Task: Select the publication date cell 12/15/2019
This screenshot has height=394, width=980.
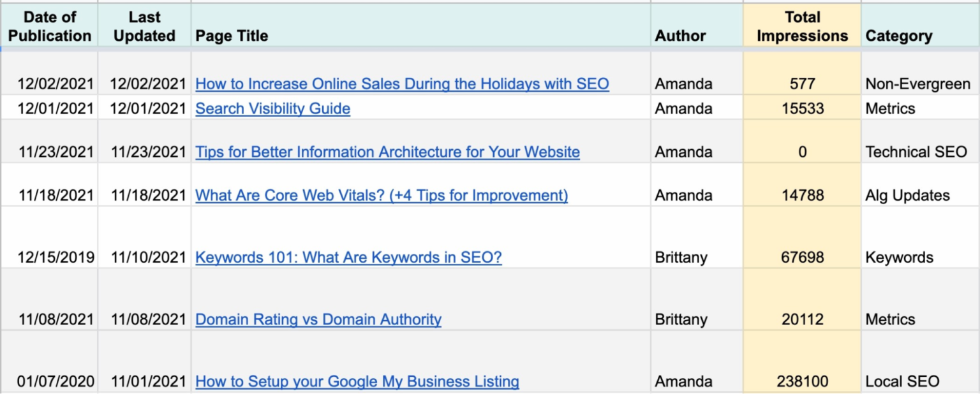Action: click(x=56, y=258)
